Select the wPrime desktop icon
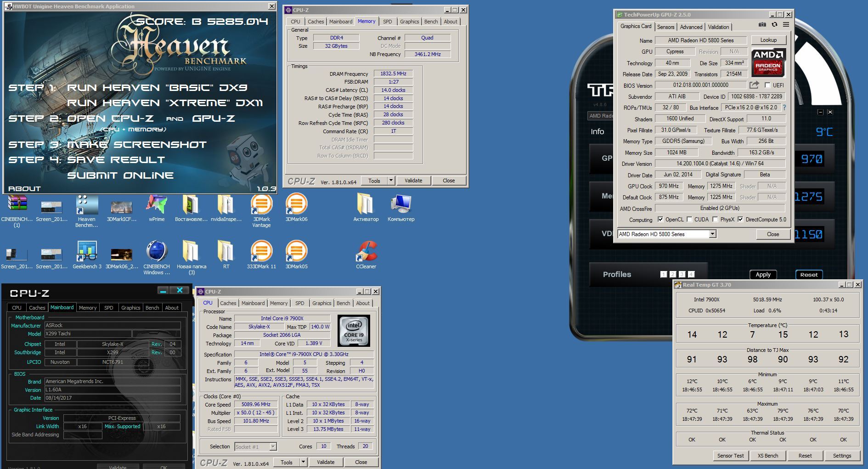The image size is (868, 469). coord(157,209)
